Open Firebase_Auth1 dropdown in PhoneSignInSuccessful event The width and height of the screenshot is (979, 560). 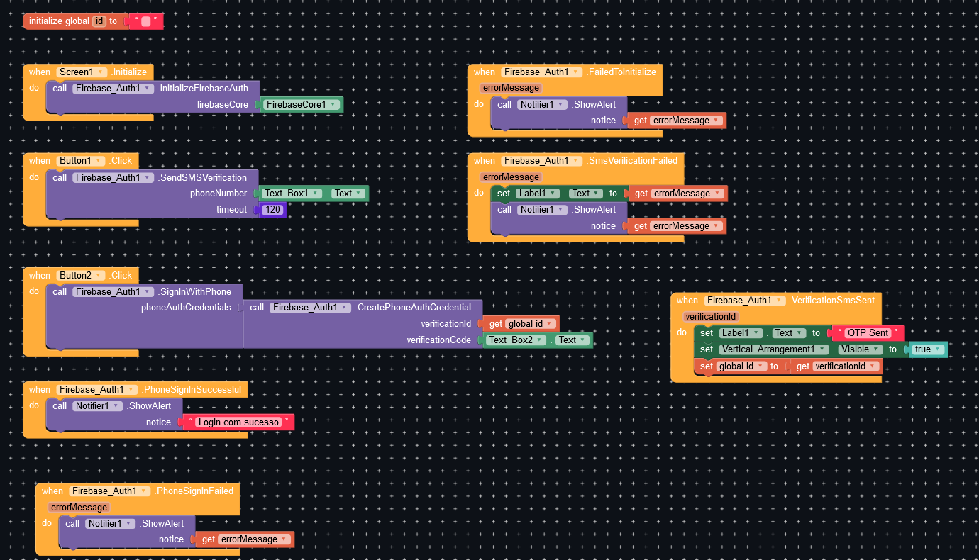pos(97,390)
